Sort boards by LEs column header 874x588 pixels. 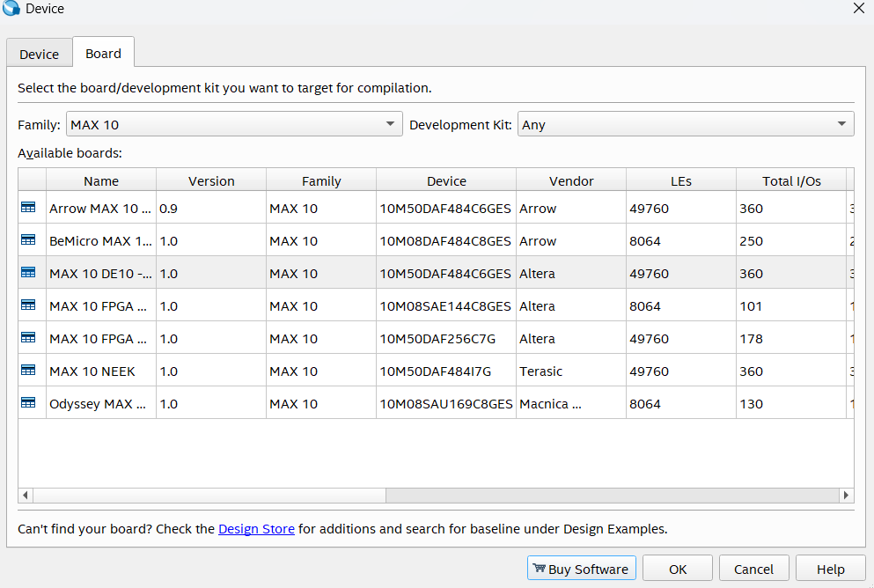680,180
